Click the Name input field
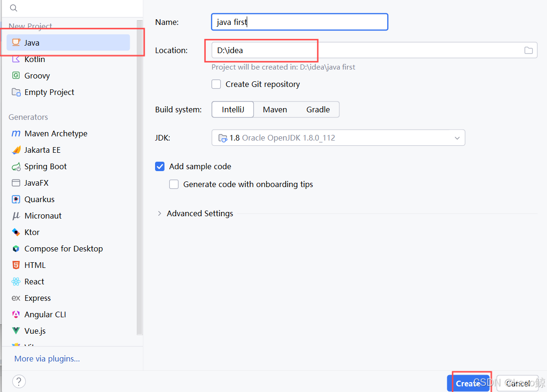The height and width of the screenshot is (392, 547). 300,22
